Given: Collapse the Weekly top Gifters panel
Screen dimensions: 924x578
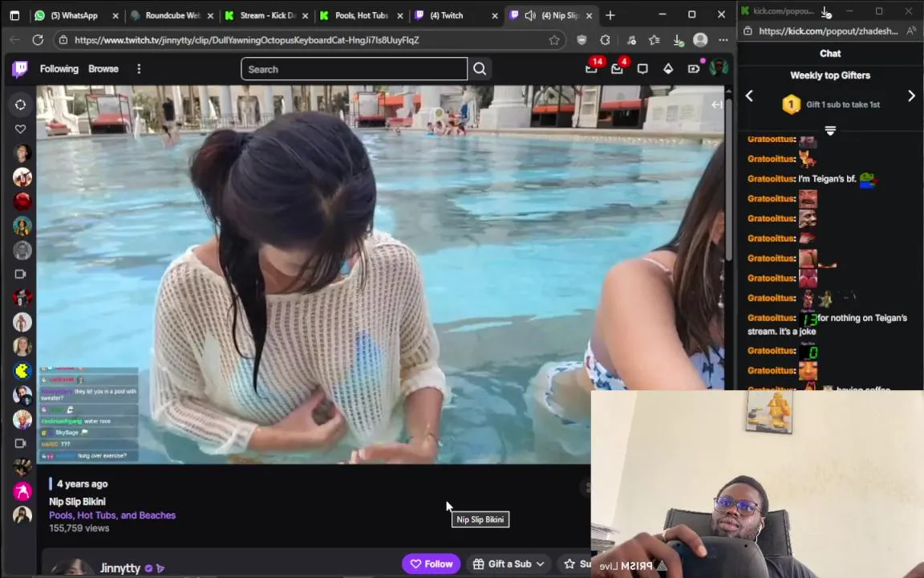Looking at the screenshot, I should pos(829,130).
